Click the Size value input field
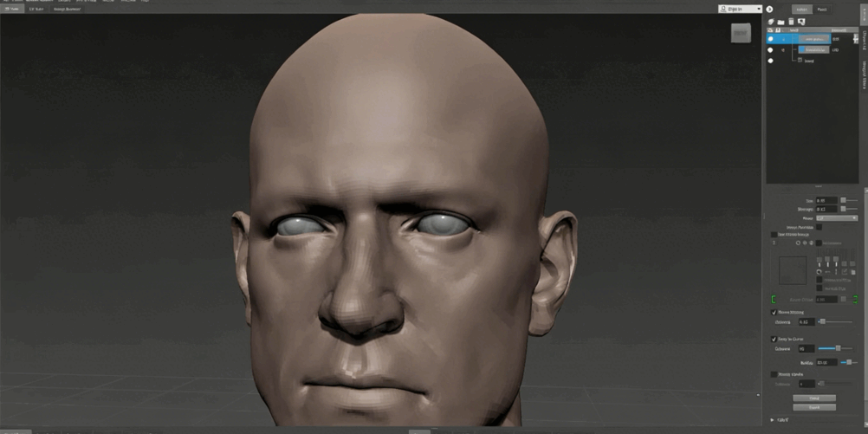 point(827,200)
